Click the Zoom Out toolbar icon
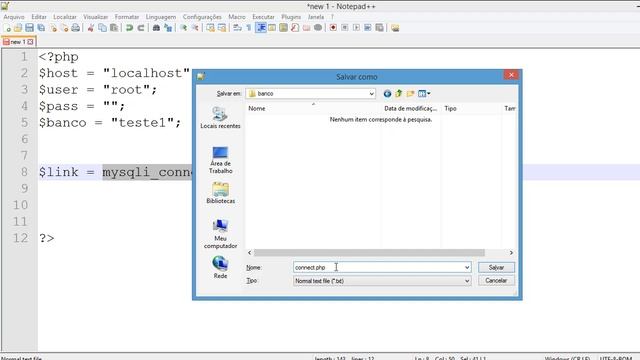 pos(195,28)
